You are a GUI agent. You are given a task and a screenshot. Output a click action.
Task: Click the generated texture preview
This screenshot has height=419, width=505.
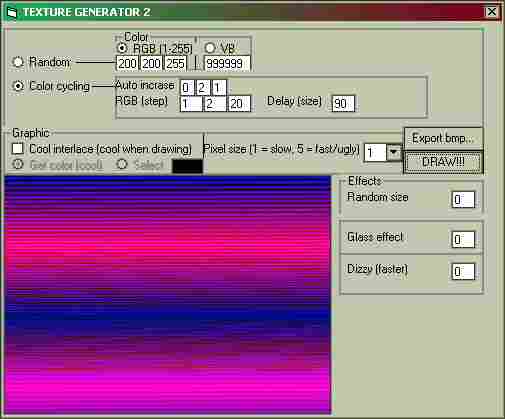pyautogui.click(x=168, y=295)
